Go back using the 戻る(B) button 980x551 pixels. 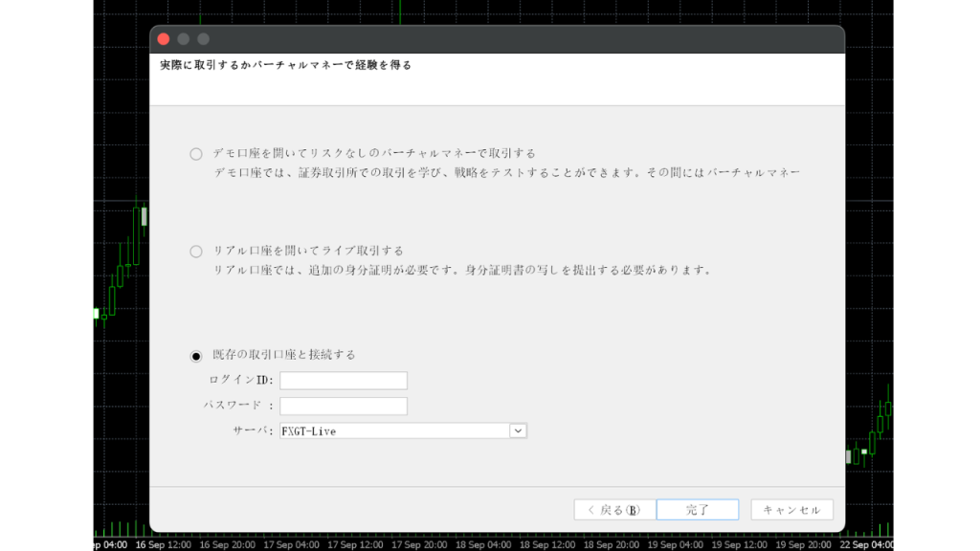tap(612, 509)
